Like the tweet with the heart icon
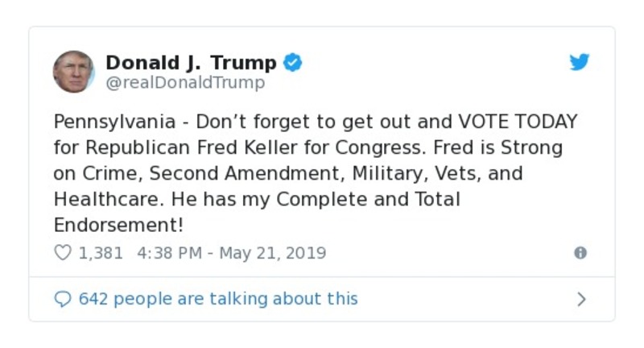The image size is (644, 348). (x=62, y=253)
